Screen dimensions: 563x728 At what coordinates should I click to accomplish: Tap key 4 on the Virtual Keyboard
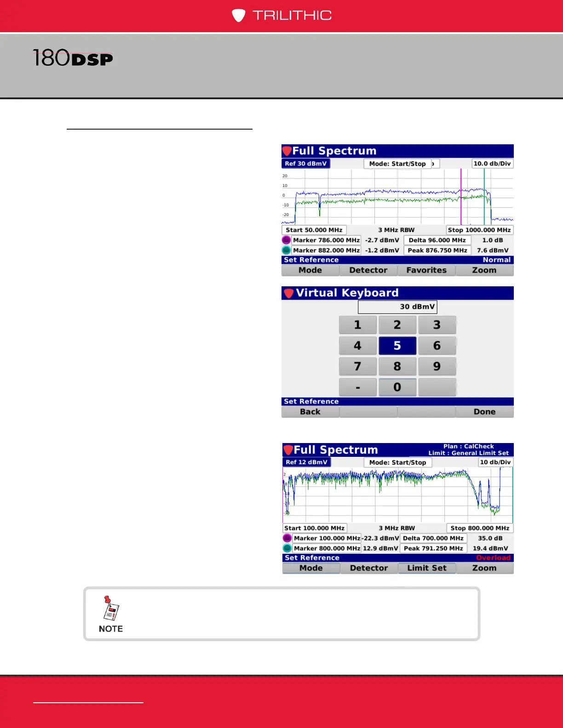point(357,346)
